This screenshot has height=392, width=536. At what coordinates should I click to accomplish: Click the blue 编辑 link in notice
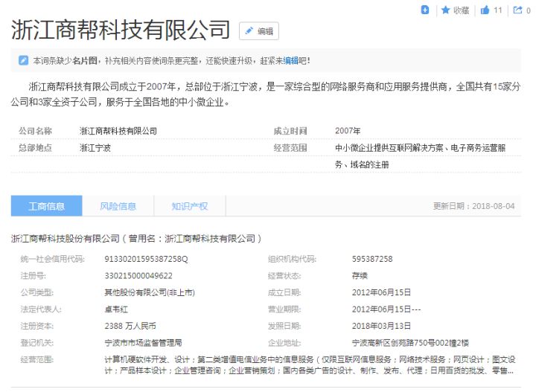(x=290, y=60)
